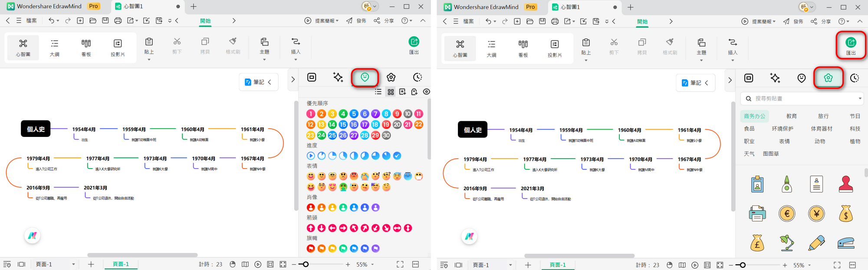Collapse the Notes panel in left window
This screenshot has width=868, height=270.
pyautogui.click(x=270, y=82)
